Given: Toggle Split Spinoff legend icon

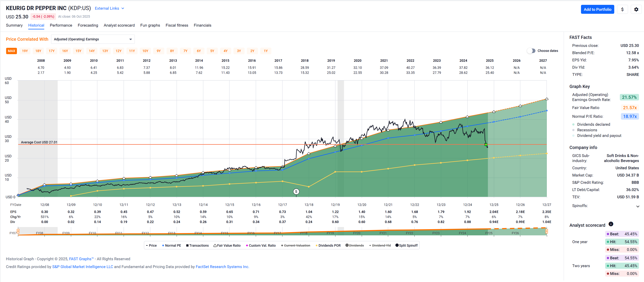Looking at the screenshot, I should [397, 245].
